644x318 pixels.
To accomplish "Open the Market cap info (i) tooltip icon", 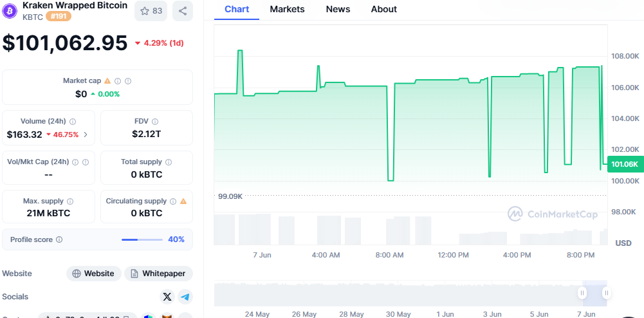I will pos(118,81).
